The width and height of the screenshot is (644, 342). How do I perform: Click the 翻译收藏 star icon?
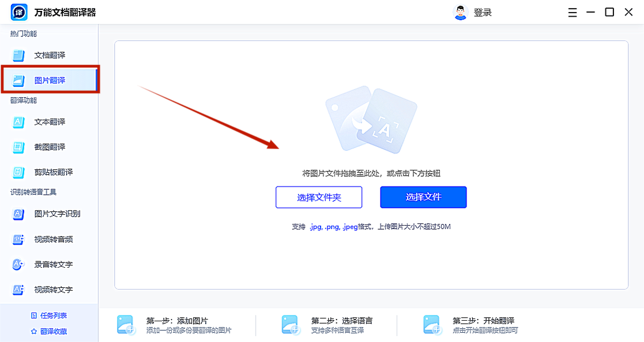pos(34,331)
